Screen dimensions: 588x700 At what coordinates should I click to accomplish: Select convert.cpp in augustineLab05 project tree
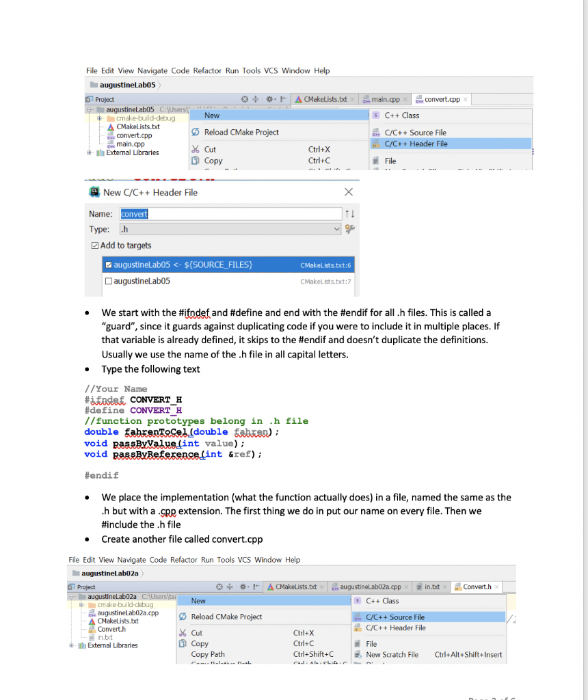pos(134,136)
